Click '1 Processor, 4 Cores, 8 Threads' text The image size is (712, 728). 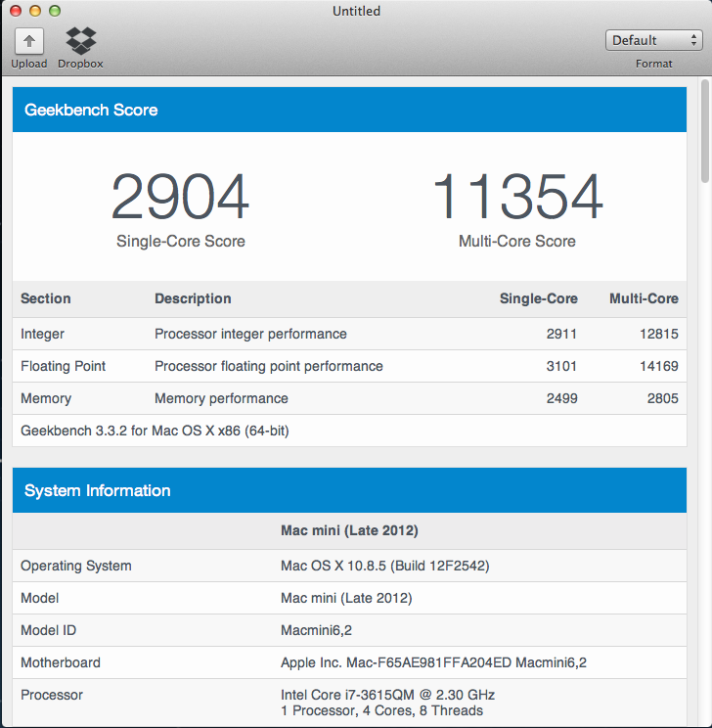pos(381,710)
